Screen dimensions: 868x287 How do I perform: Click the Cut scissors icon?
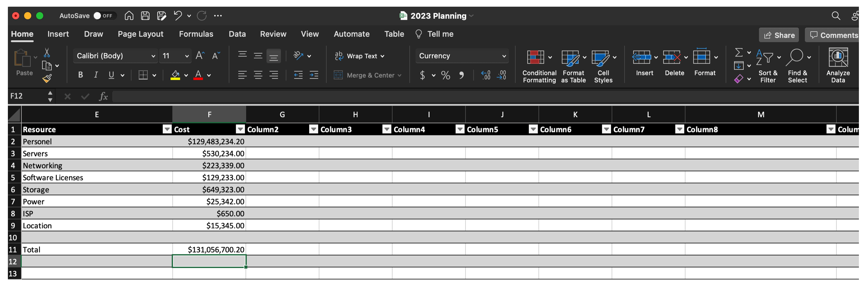pos(47,53)
